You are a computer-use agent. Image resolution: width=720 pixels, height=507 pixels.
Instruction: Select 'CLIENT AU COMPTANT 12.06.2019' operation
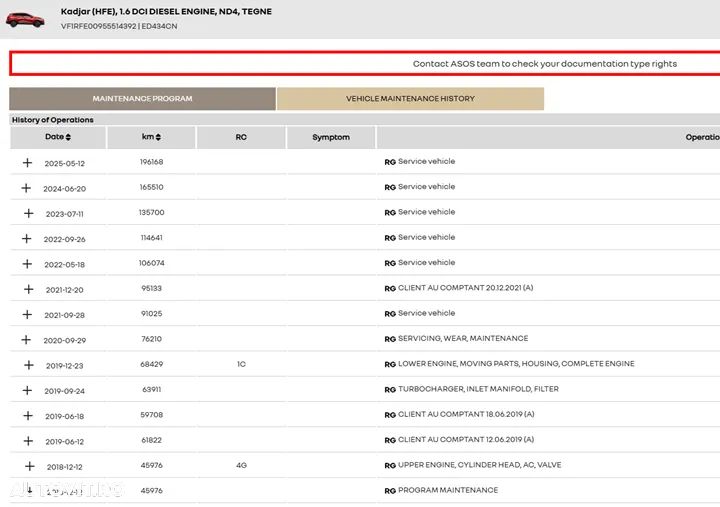[x=466, y=439]
